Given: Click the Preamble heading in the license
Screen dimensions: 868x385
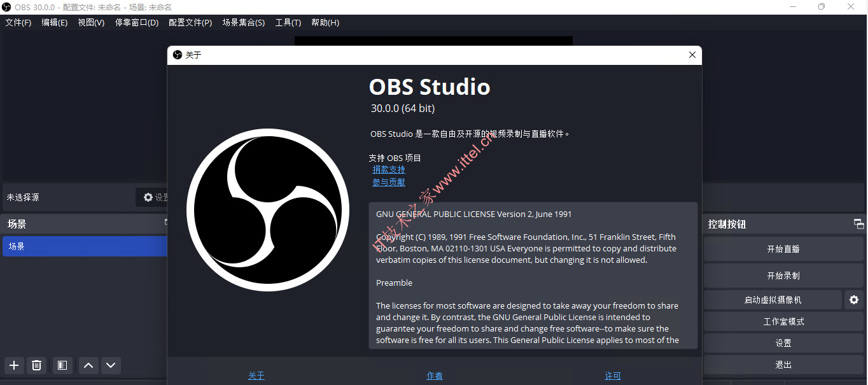Looking at the screenshot, I should click(394, 283).
